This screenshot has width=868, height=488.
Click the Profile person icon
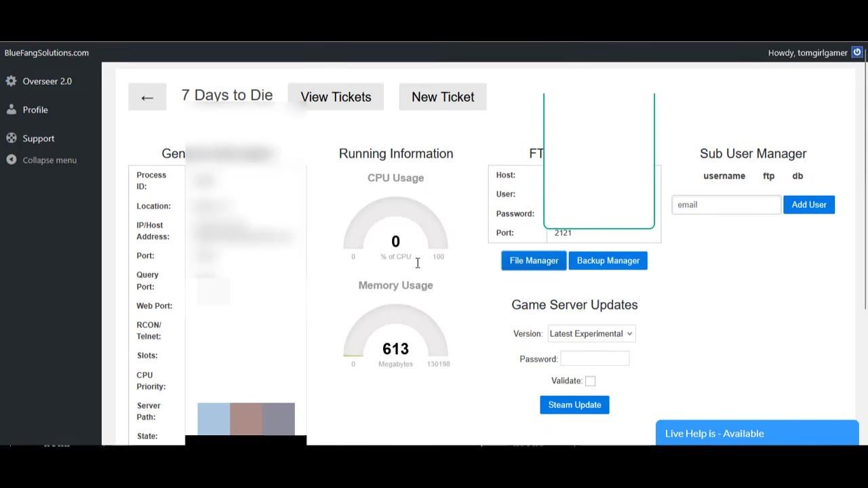coord(11,110)
